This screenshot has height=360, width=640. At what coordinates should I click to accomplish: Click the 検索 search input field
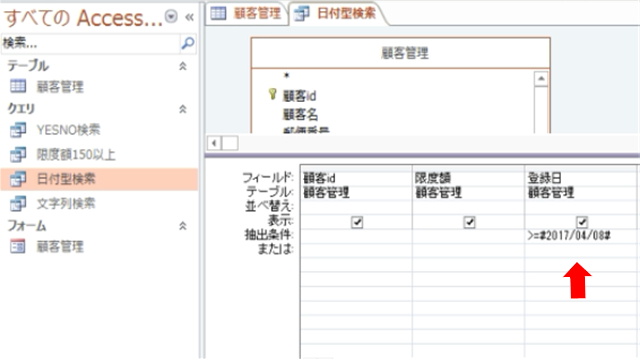pyautogui.click(x=90, y=43)
